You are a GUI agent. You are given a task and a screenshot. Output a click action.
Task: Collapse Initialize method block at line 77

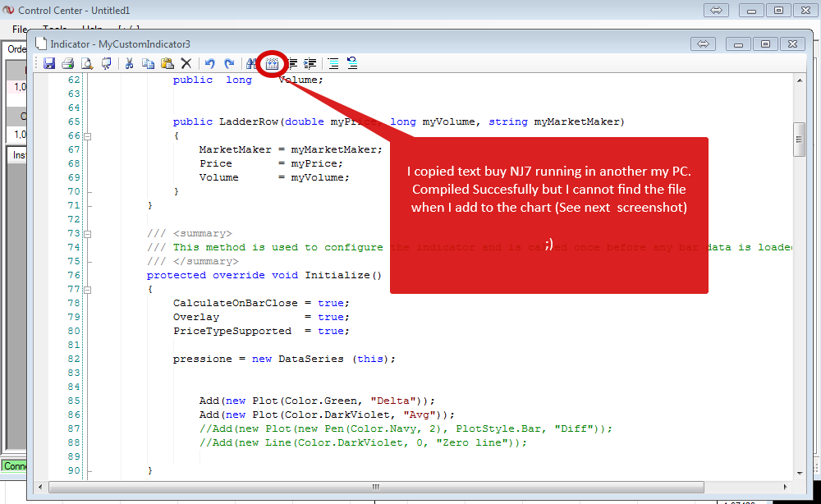click(x=88, y=290)
